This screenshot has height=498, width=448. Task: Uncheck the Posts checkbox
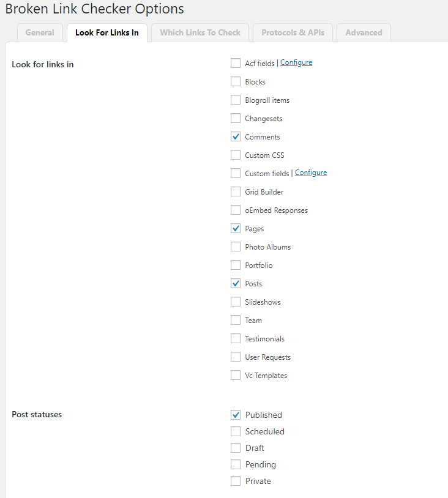point(236,283)
